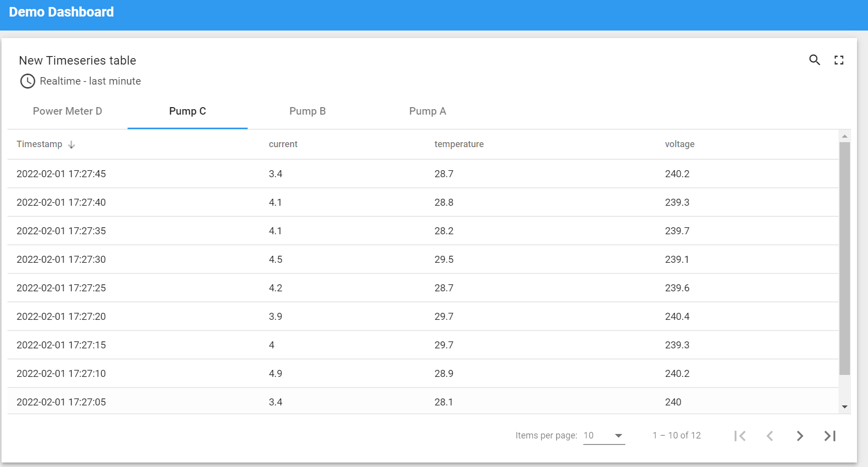Sort rows by the voltage column
The width and height of the screenshot is (868, 467).
coord(679,144)
